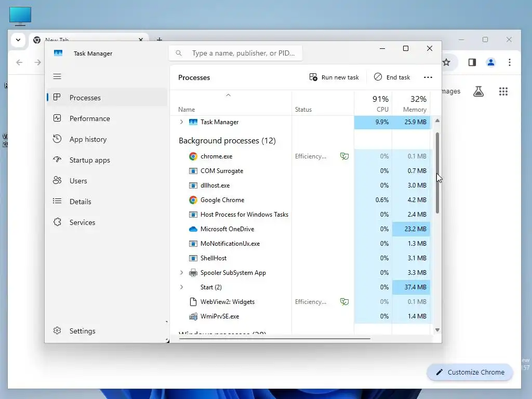Click the End task circle-slash icon

(x=378, y=77)
